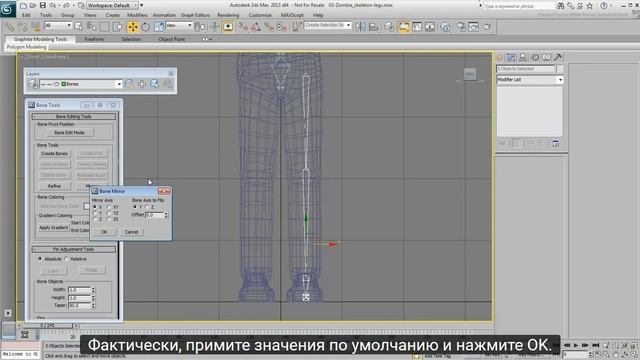Select XY radio in Mirror Axis

tap(109, 207)
